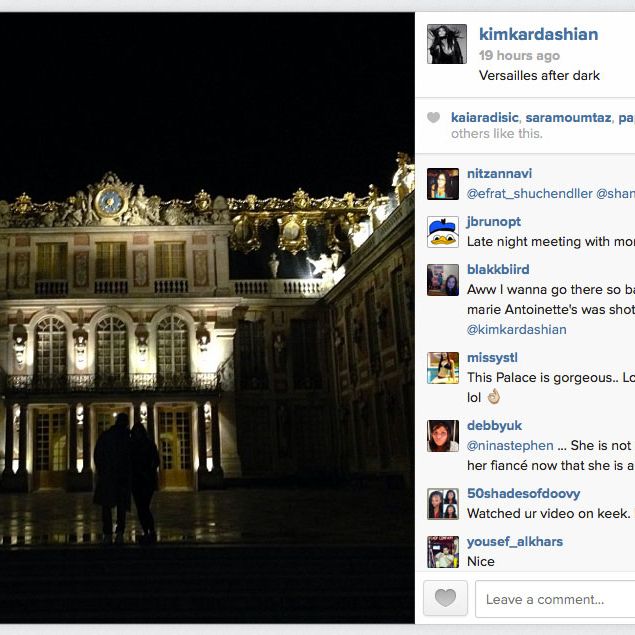Click the @ninastephen mention in debbyuk's comment
The width and height of the screenshot is (635, 635).
(x=510, y=445)
